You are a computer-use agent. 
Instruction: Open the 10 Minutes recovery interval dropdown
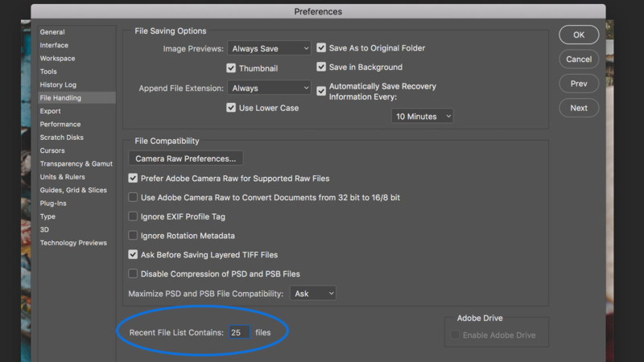point(422,116)
